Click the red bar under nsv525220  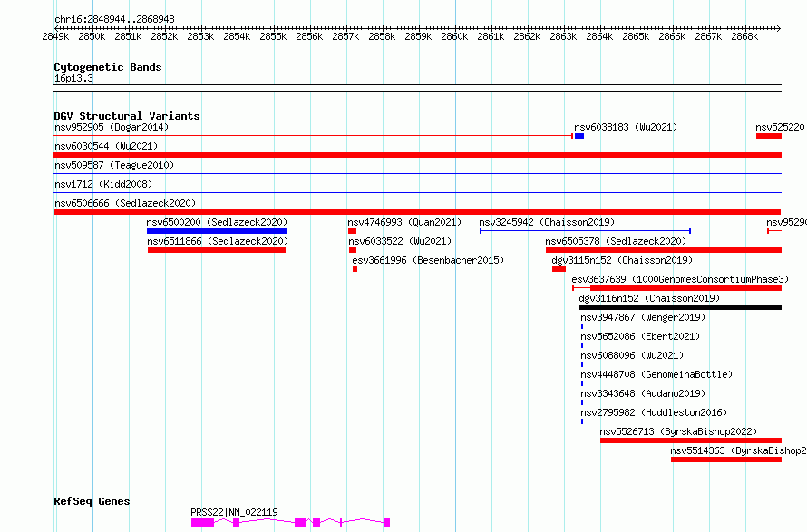coord(769,136)
